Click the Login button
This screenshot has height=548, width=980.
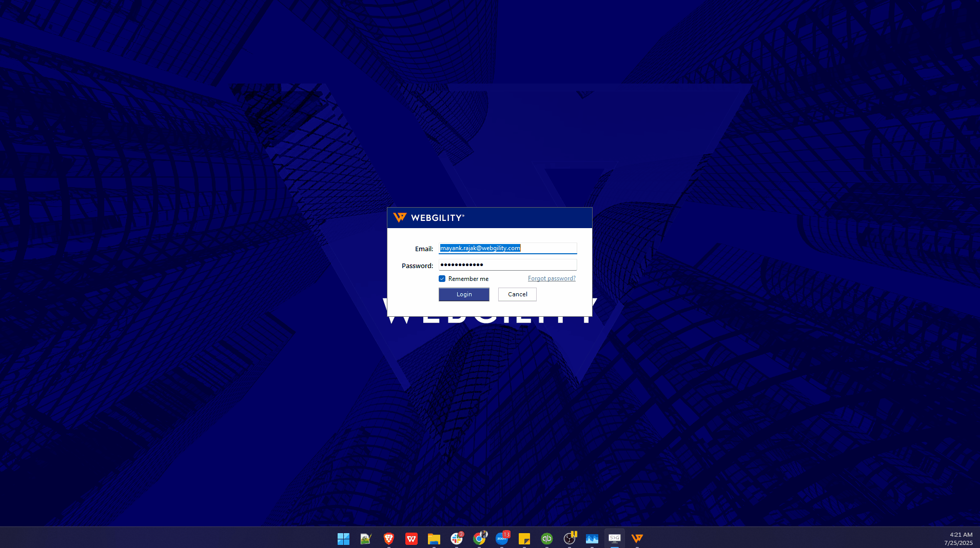tap(464, 294)
